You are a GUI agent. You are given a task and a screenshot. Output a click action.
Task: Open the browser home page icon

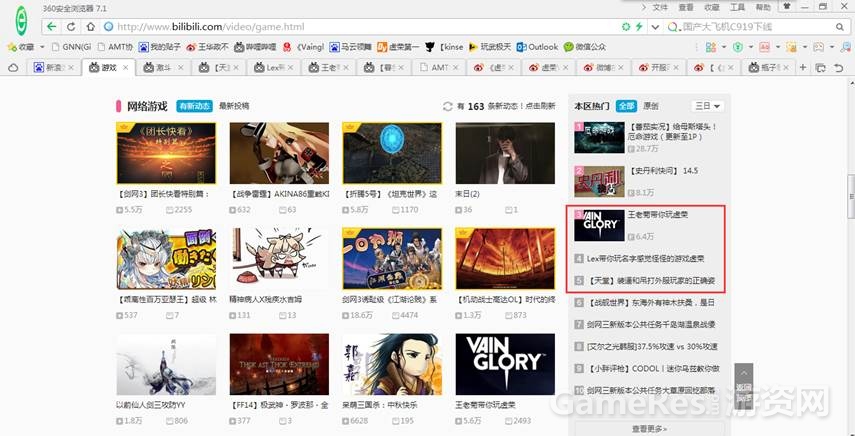click(90, 27)
